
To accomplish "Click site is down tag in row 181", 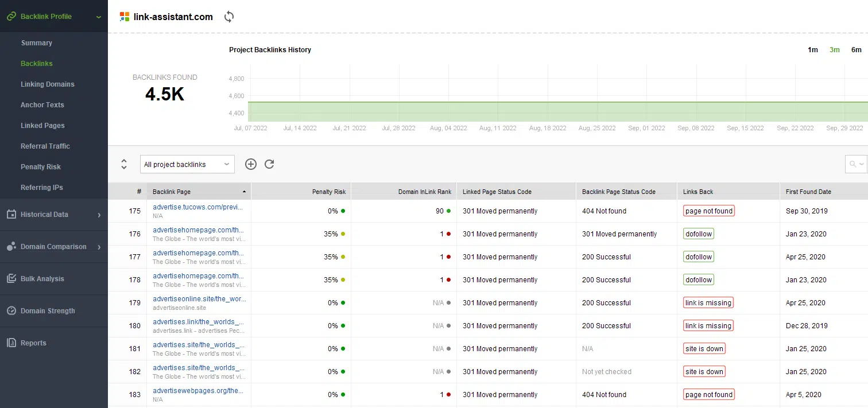I will (704, 349).
